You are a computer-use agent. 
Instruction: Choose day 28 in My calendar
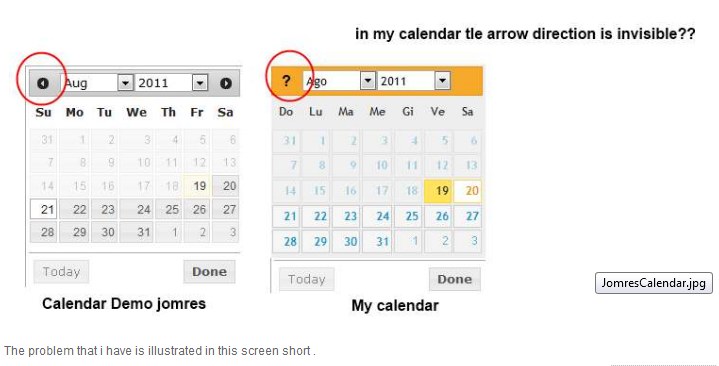pos(286,241)
